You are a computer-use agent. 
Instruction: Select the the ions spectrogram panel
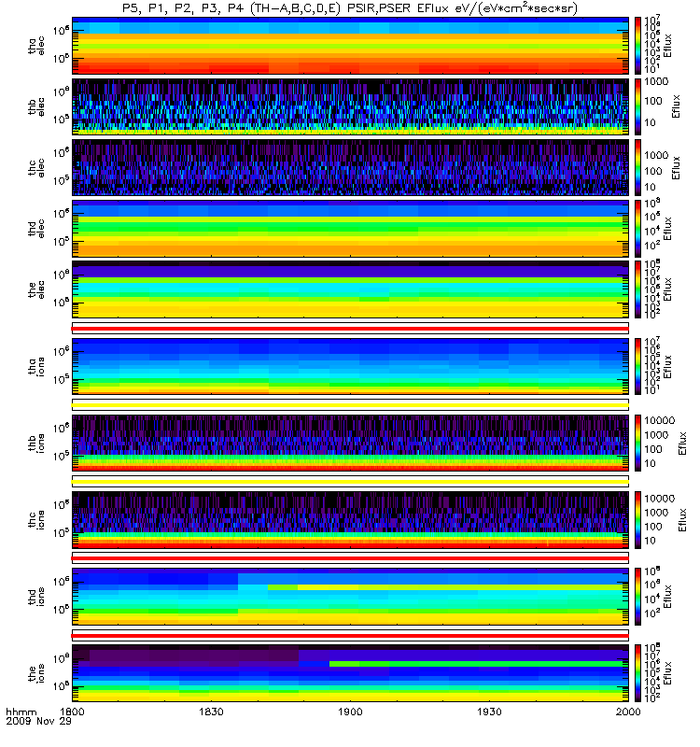click(350, 672)
